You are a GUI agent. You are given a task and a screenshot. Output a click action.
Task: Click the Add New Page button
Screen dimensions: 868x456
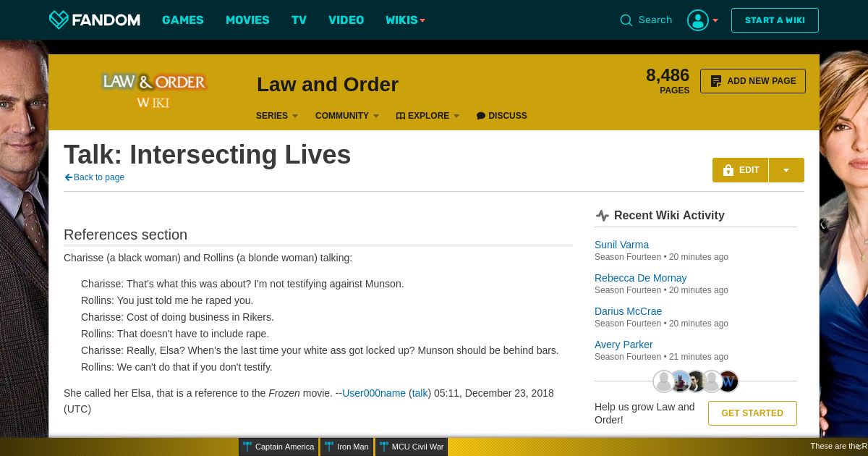[x=753, y=81]
